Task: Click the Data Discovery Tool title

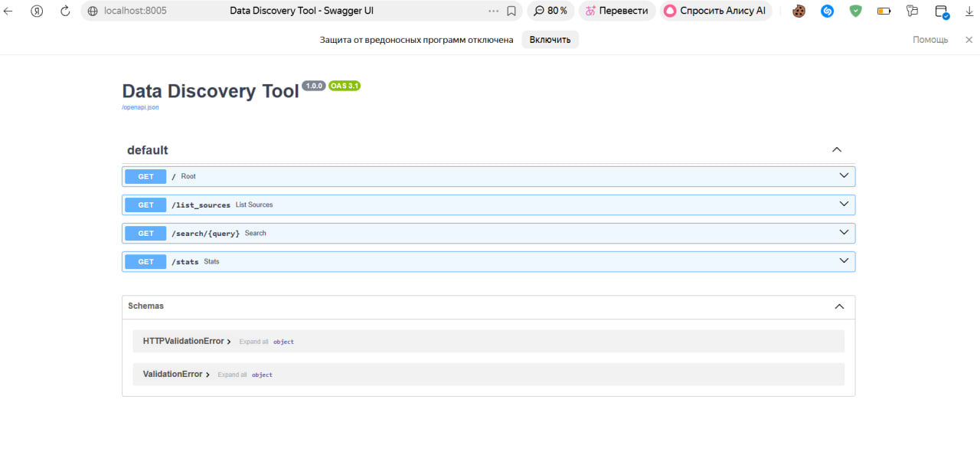Action: [x=211, y=90]
